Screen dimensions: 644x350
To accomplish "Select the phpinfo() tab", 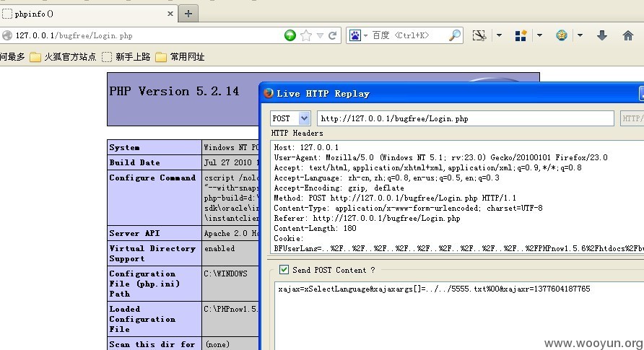I will [88, 14].
